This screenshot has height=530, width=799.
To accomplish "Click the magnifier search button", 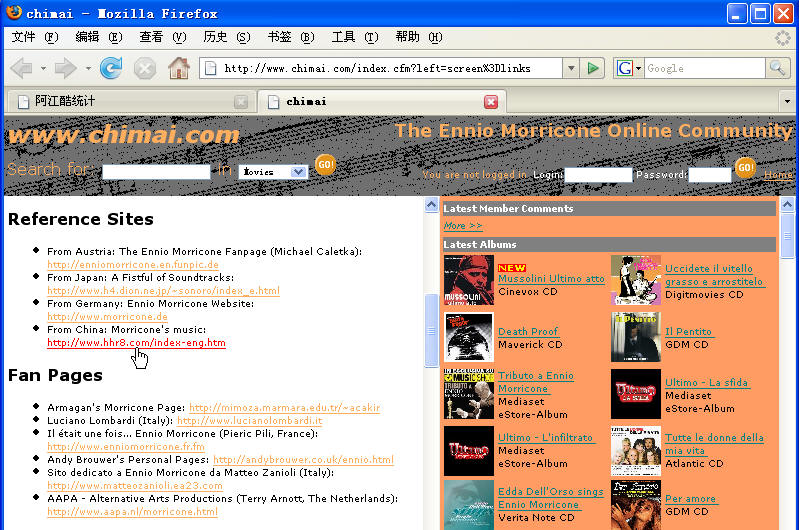I will 778,68.
